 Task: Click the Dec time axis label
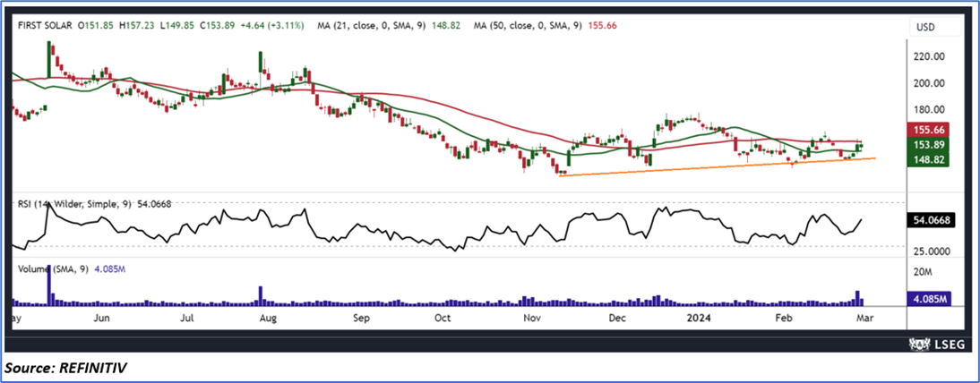617,318
